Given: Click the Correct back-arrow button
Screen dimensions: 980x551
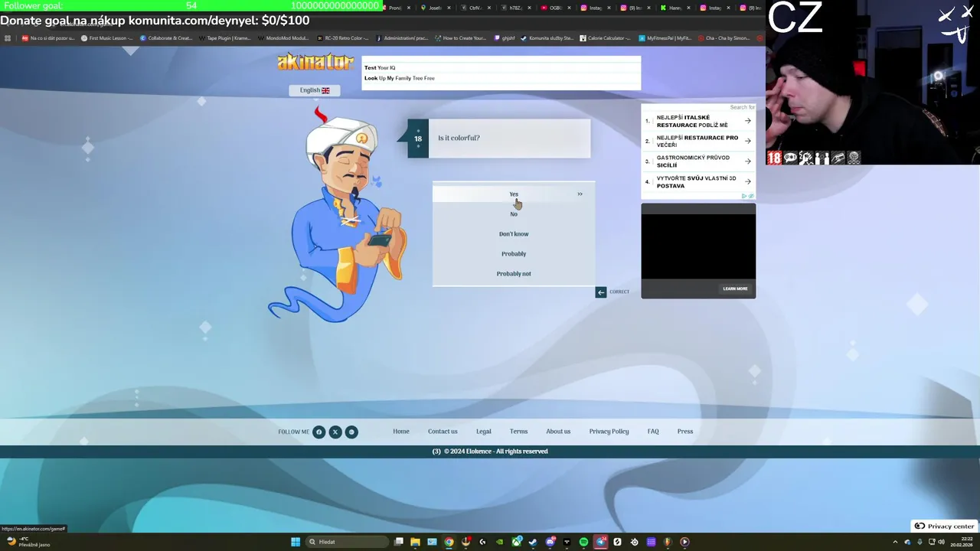Looking at the screenshot, I should point(601,292).
